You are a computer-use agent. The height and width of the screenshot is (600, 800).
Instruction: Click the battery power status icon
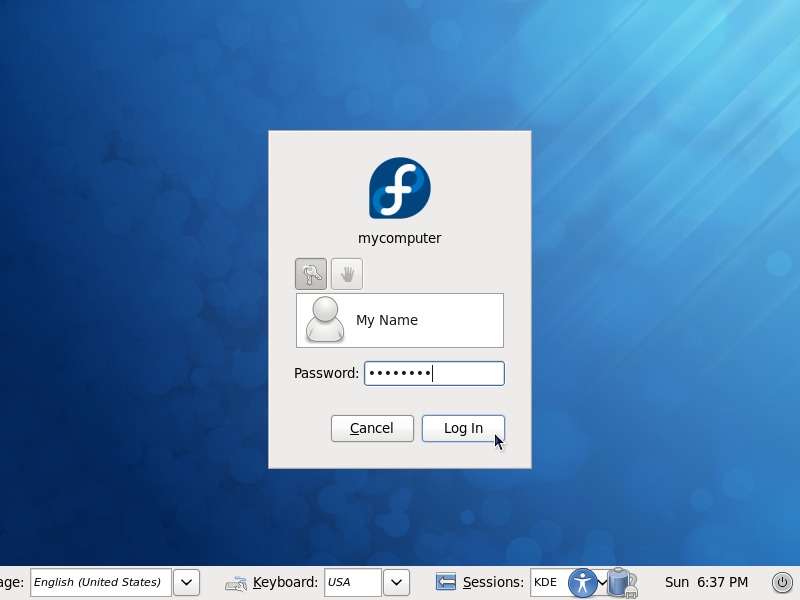(x=622, y=582)
